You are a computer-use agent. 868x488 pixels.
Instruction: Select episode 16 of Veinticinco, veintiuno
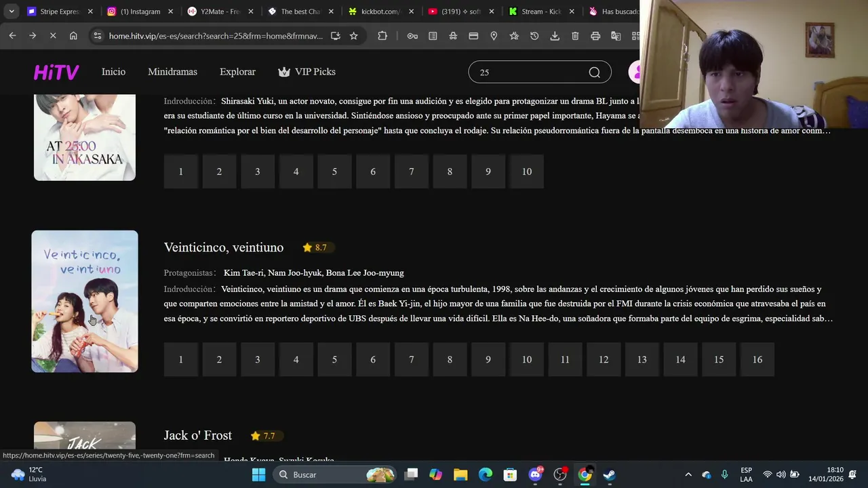pos(757,359)
